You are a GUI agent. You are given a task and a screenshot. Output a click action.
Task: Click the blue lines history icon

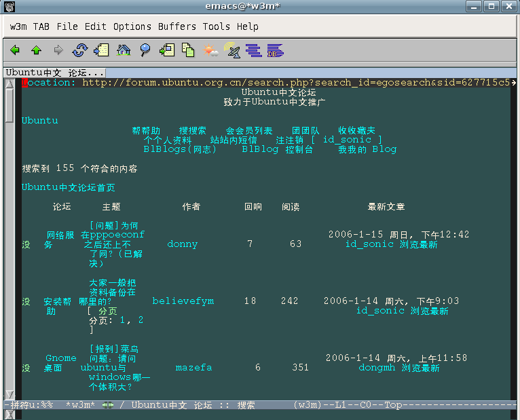[x=254, y=50]
